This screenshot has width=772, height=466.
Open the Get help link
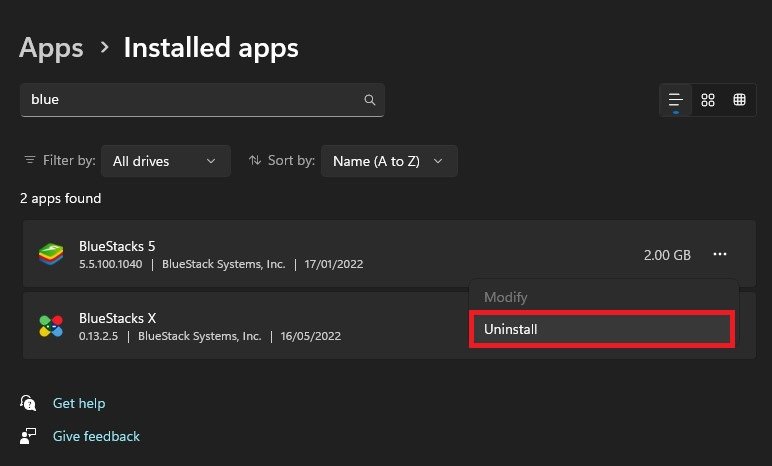click(79, 403)
